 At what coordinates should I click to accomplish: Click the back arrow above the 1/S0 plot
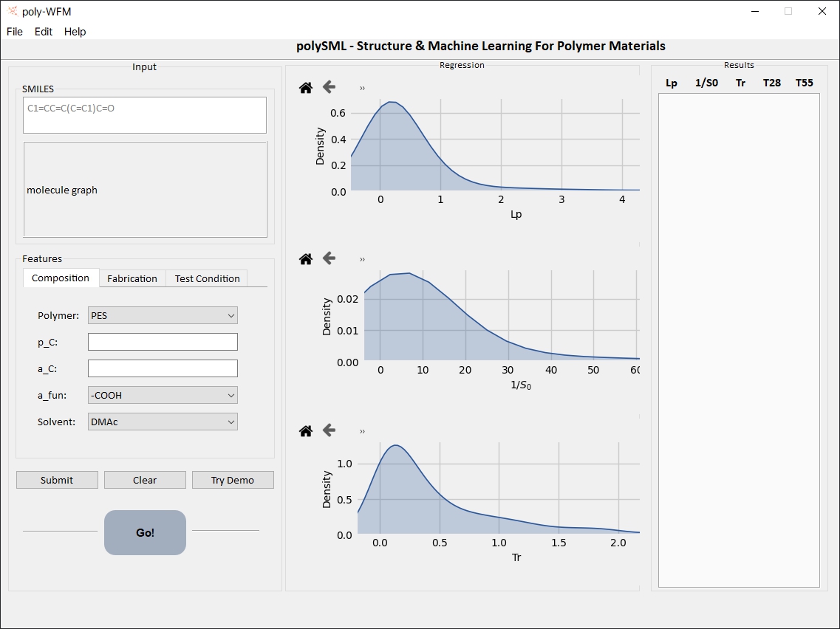click(x=329, y=258)
